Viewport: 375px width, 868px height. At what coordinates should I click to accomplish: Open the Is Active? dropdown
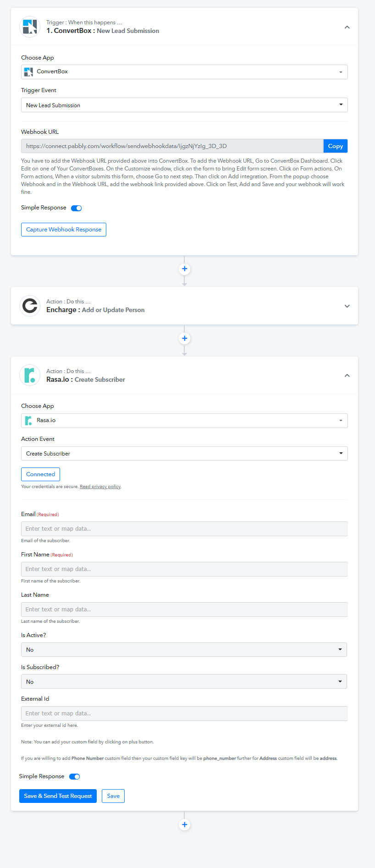[184, 649]
